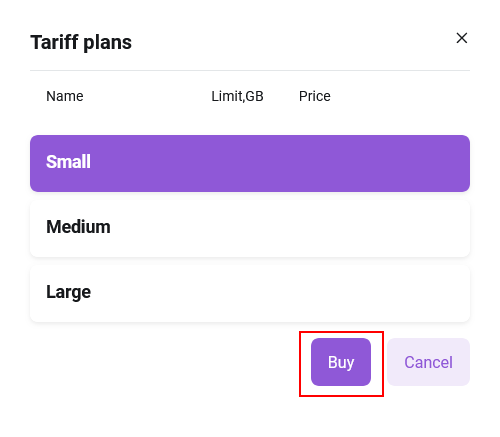Click the Buy button

(341, 362)
